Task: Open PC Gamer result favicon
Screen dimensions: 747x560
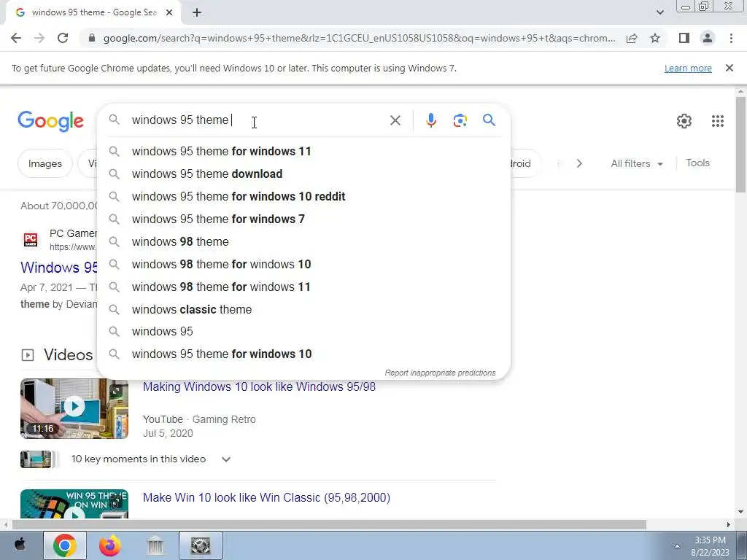Action: tap(31, 239)
